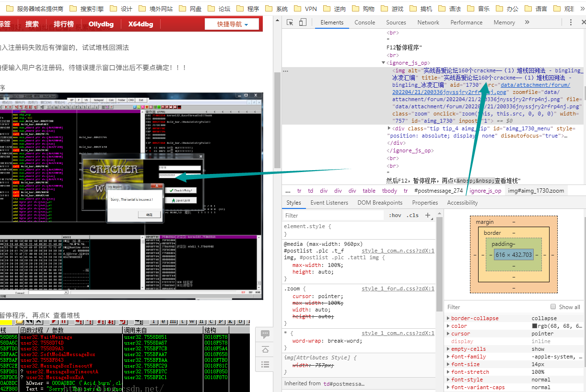Open the VPN bookmark folder

click(x=305, y=9)
